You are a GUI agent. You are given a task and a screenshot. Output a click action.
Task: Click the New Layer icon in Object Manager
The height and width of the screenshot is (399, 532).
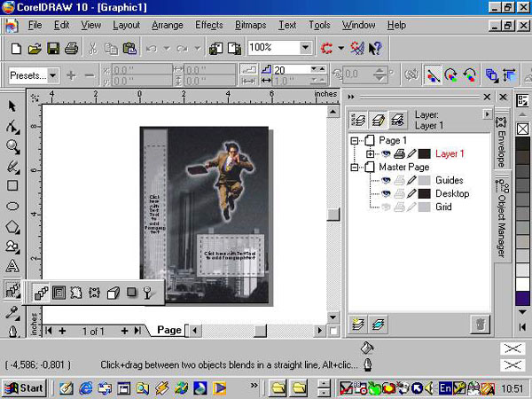pos(359,325)
